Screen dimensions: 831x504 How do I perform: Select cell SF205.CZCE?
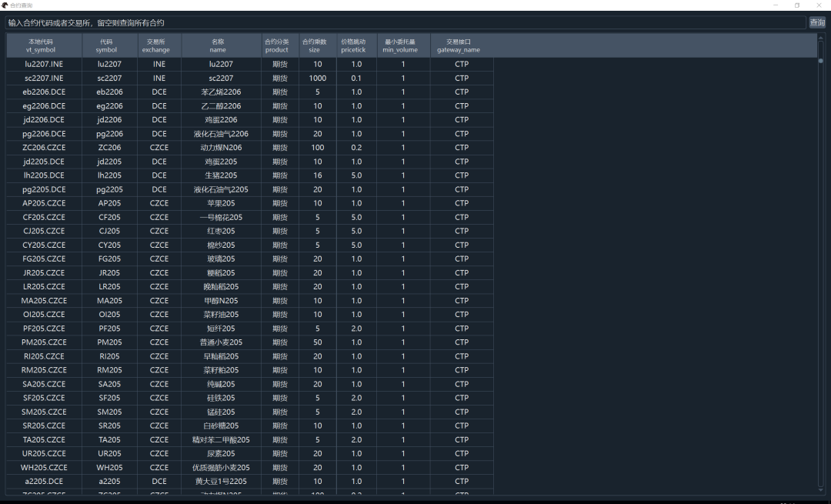pyautogui.click(x=44, y=398)
